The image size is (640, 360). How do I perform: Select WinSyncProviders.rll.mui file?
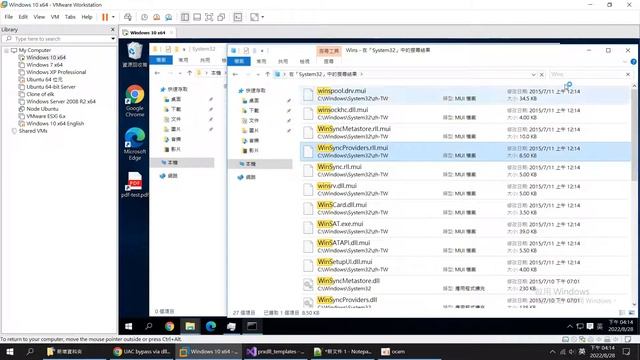(x=465, y=151)
